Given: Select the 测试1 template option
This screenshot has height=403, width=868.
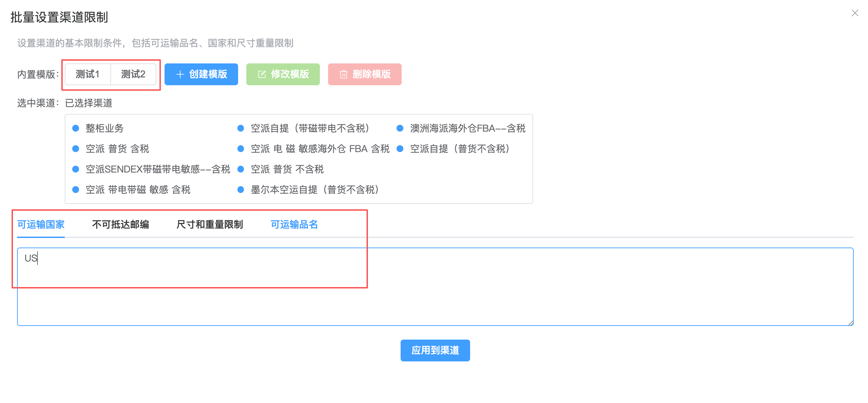Looking at the screenshot, I should pos(88,74).
